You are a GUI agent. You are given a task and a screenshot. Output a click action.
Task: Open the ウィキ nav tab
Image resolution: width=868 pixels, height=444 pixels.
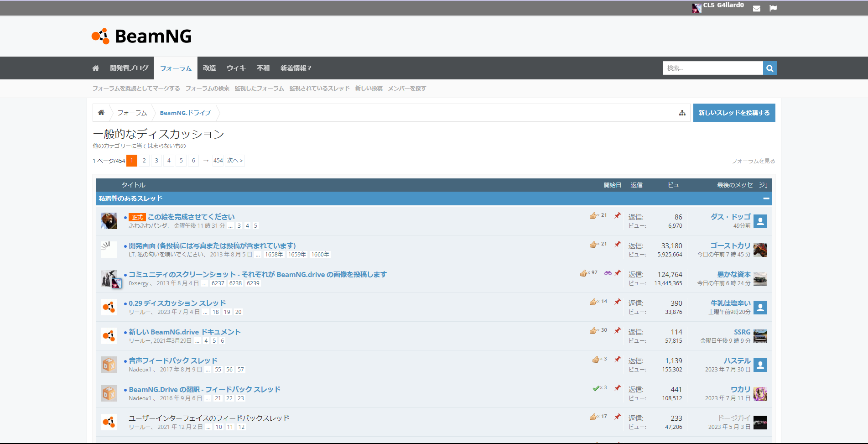[236, 68]
